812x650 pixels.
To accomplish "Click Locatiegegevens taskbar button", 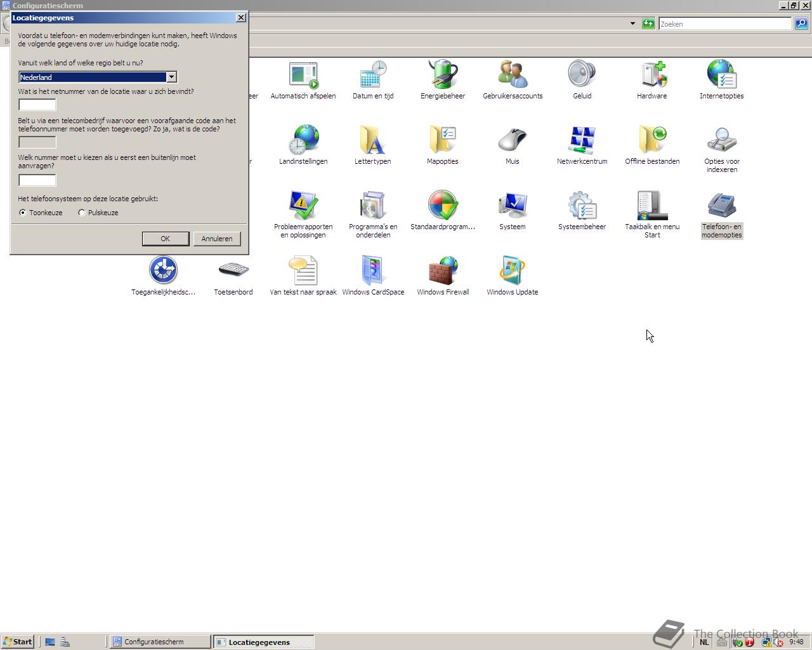I will (263, 642).
